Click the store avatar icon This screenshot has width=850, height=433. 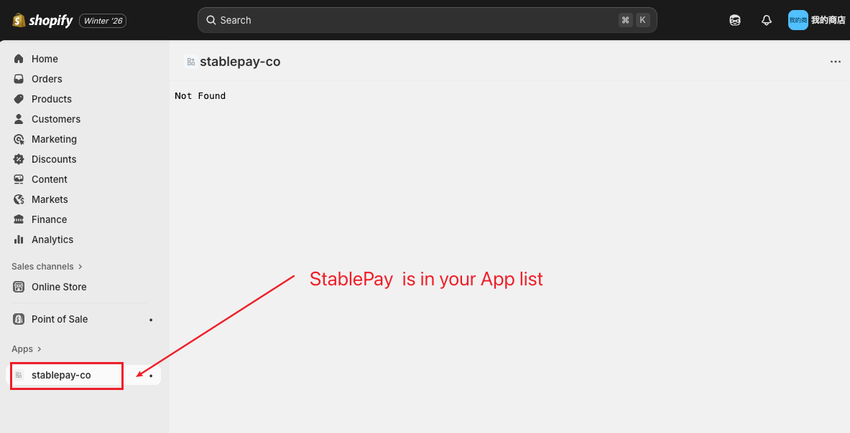click(x=797, y=20)
